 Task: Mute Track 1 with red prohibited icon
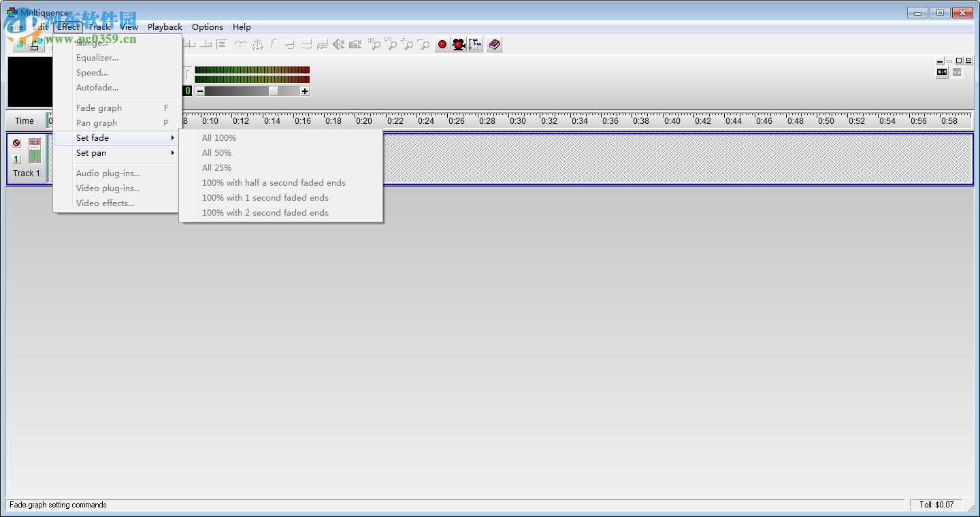coord(16,144)
